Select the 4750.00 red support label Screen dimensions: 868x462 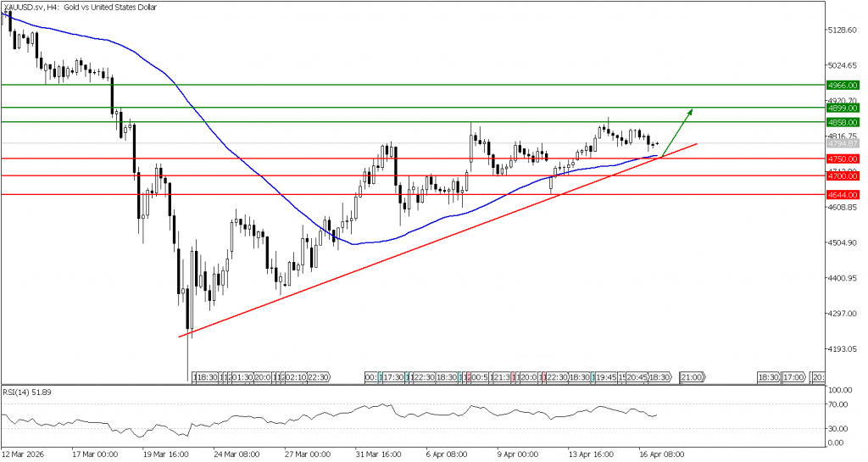click(843, 159)
